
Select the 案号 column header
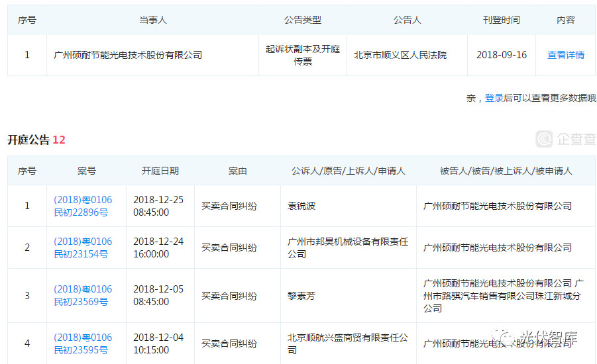pyautogui.click(x=86, y=171)
